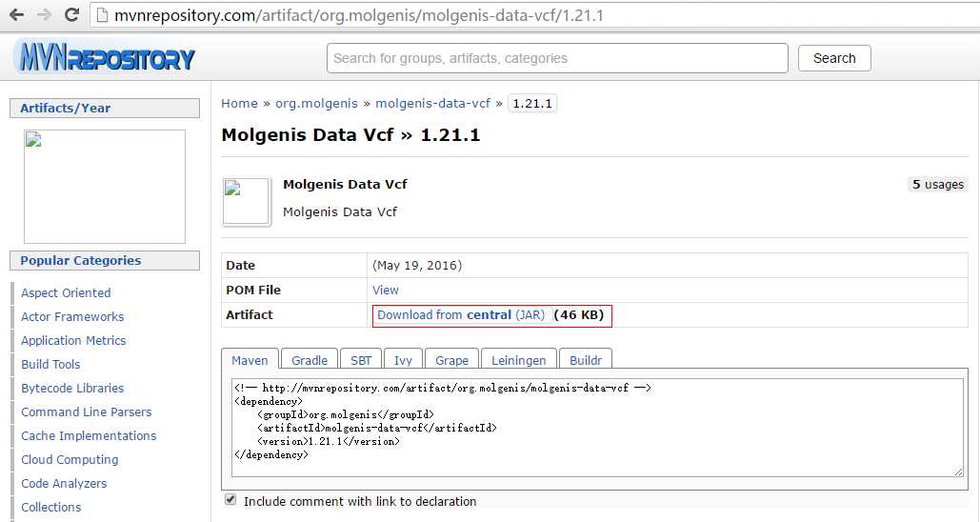Open the Home breadcrumb link
This screenshot has width=980, height=522.
coord(239,103)
